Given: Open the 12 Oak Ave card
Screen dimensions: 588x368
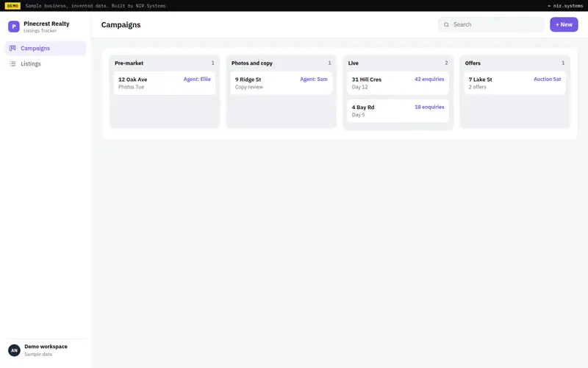Looking at the screenshot, I should (x=165, y=83).
